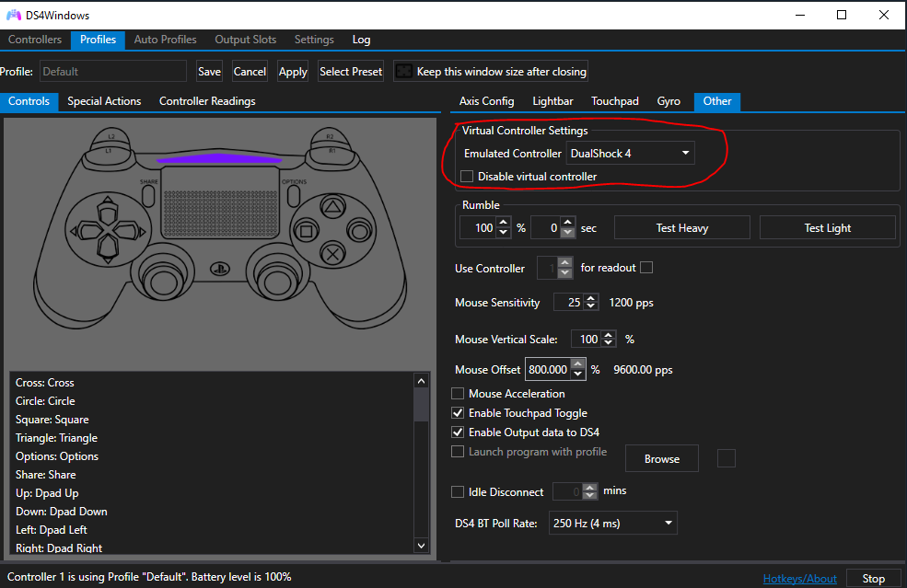This screenshot has width=907, height=588.
Task: Enable Disable virtual controller checkbox
Action: (468, 177)
